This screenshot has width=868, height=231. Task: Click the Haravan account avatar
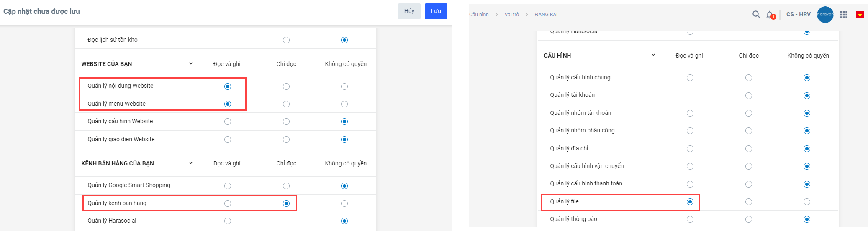(825, 15)
